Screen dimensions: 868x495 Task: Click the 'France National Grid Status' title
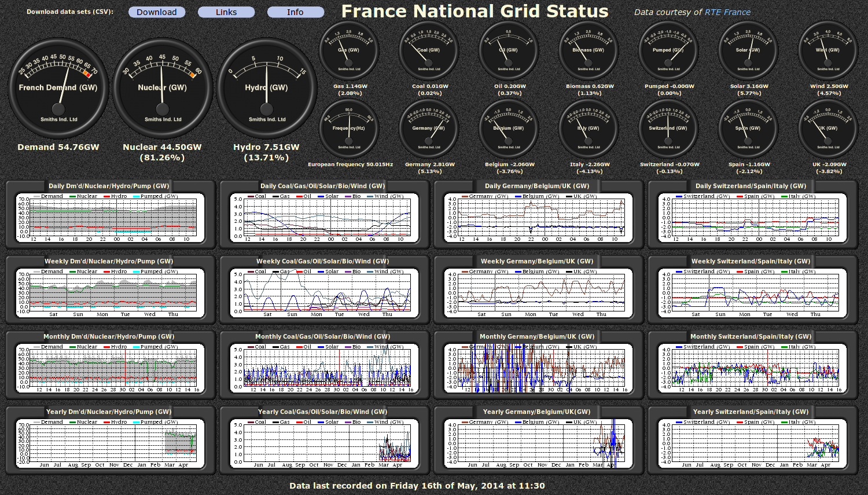click(475, 12)
